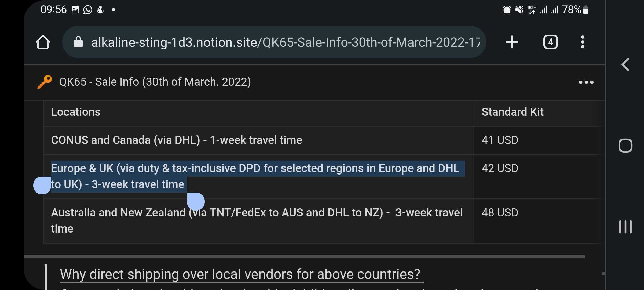Tap the Android back navigation arrow
The height and width of the screenshot is (290, 644).
(x=625, y=64)
